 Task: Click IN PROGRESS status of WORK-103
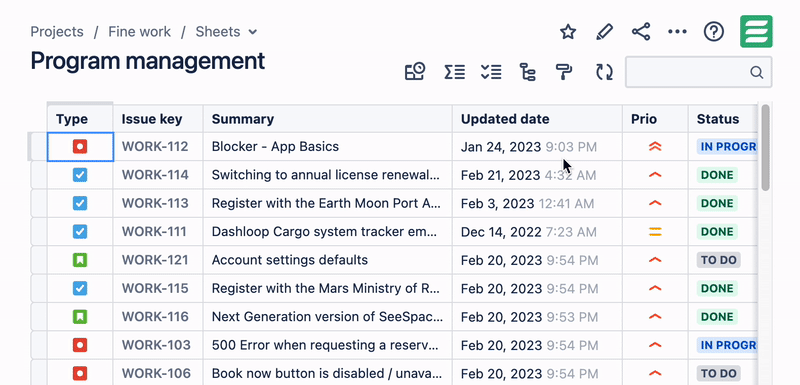coord(727,345)
